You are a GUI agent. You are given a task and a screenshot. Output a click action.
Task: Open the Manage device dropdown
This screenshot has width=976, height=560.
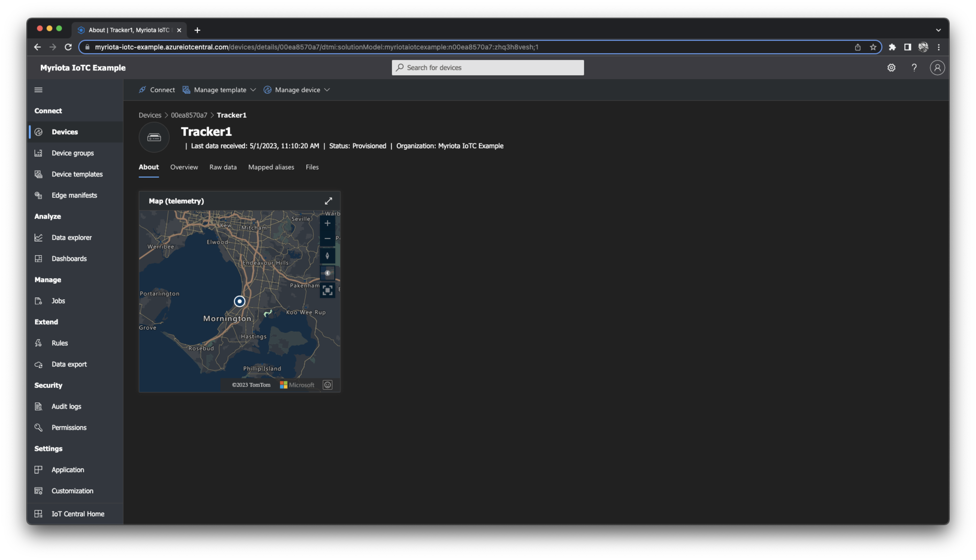click(297, 90)
